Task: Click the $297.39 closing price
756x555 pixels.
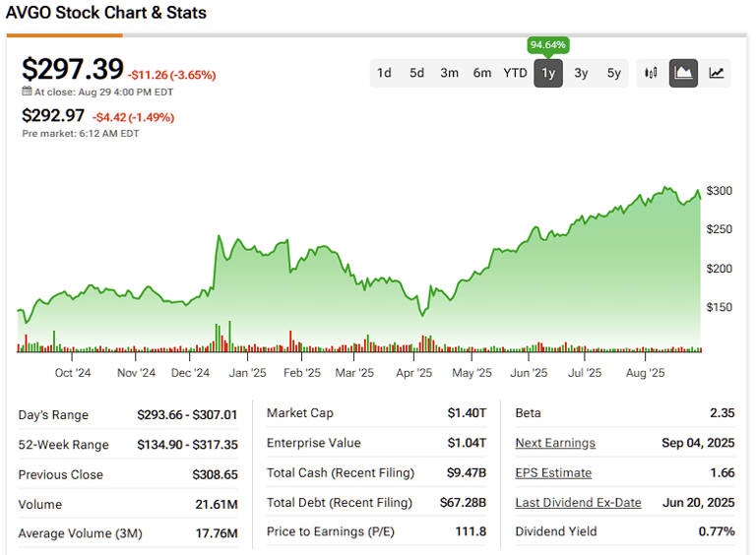Action: 73,70
